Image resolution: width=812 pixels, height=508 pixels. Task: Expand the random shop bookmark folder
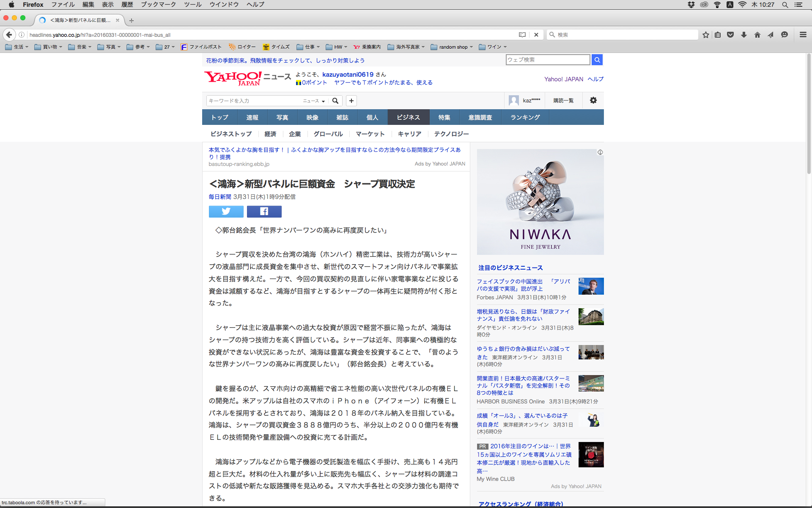452,47
